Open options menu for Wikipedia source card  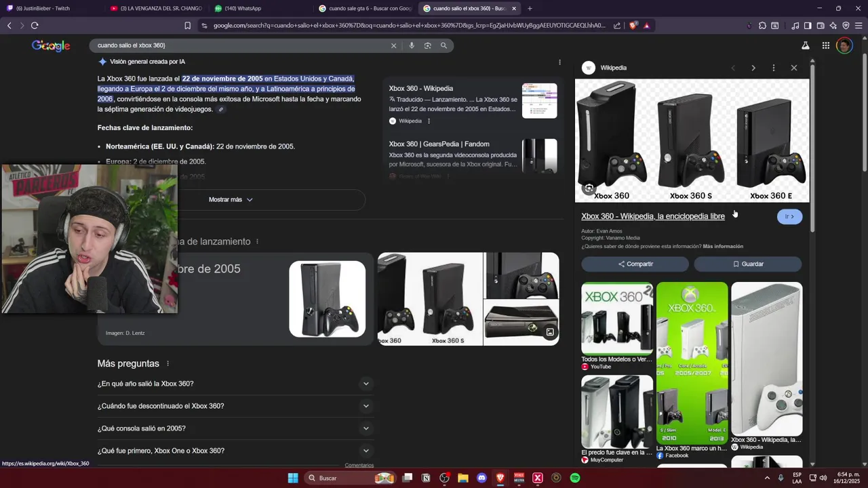pos(429,121)
